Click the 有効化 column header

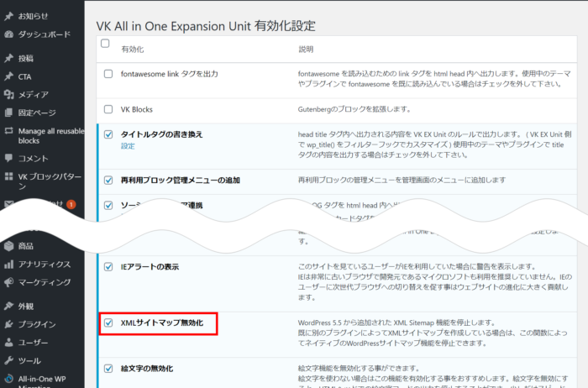[133, 50]
